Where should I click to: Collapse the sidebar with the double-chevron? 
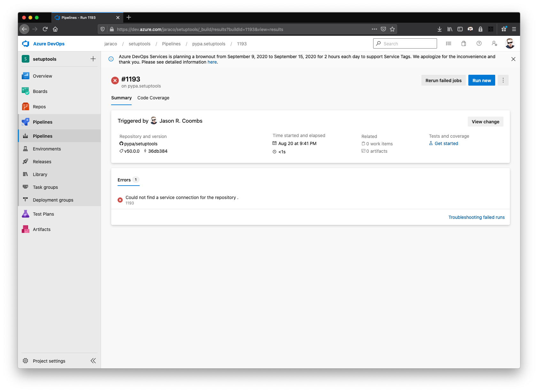point(93,360)
